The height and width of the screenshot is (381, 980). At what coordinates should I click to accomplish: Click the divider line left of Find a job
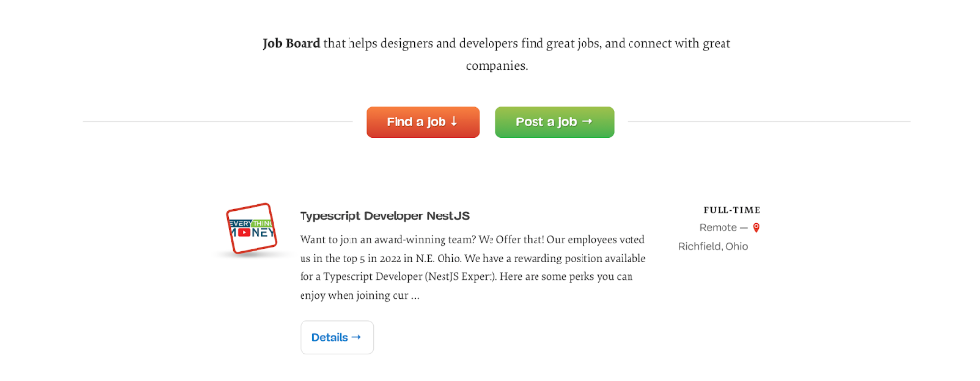click(218, 122)
